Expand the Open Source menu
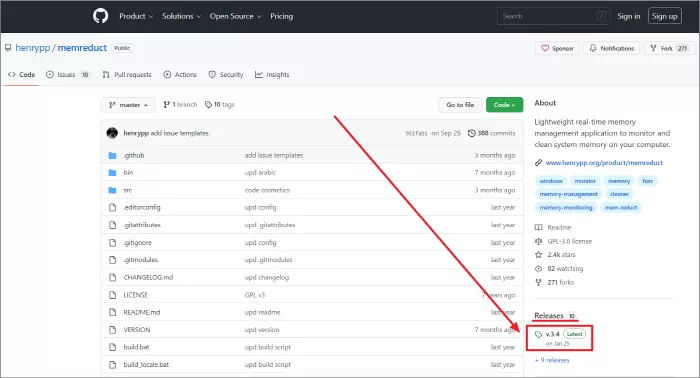The height and width of the screenshot is (378, 700). 235,16
